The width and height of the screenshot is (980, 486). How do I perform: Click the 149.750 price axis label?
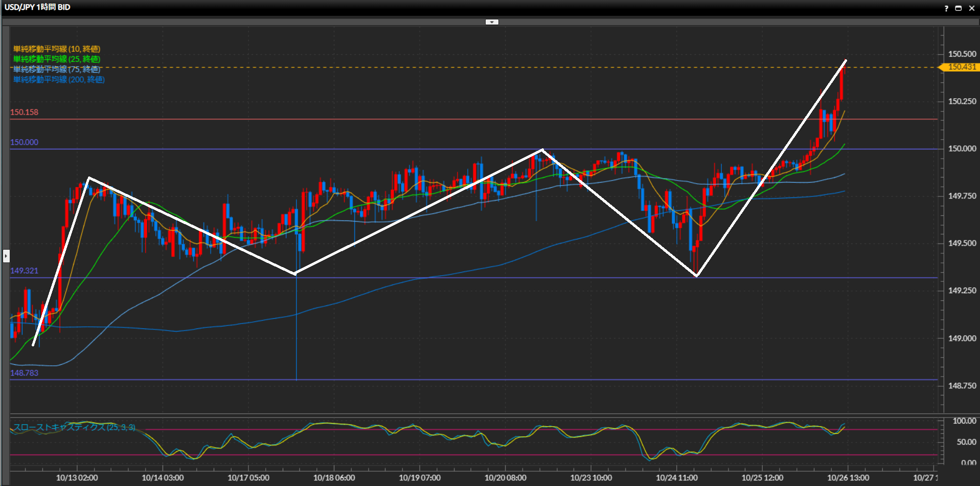(x=962, y=196)
